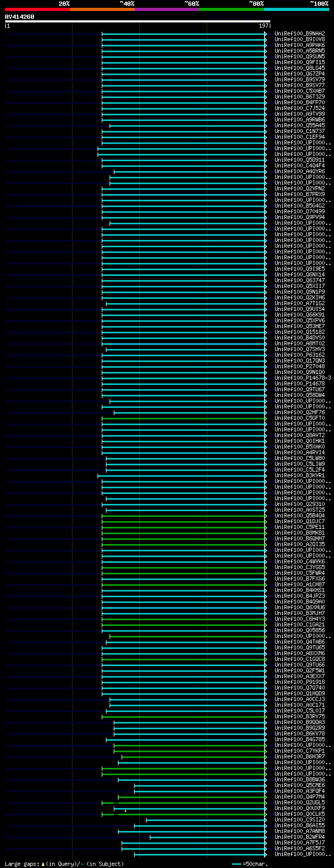Select hit UniRef100_B9QQA3
Image resolution: width=334 pixels, height=868 pixels.
[300, 722]
